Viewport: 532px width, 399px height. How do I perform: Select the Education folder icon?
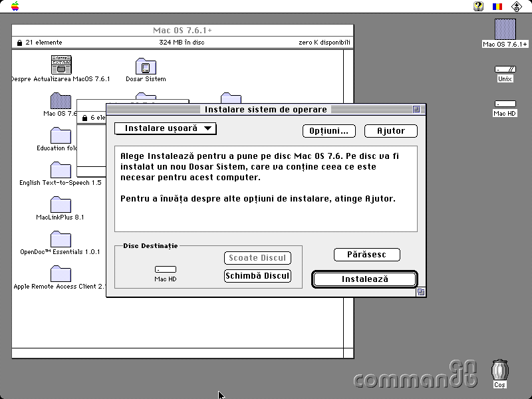(x=61, y=136)
